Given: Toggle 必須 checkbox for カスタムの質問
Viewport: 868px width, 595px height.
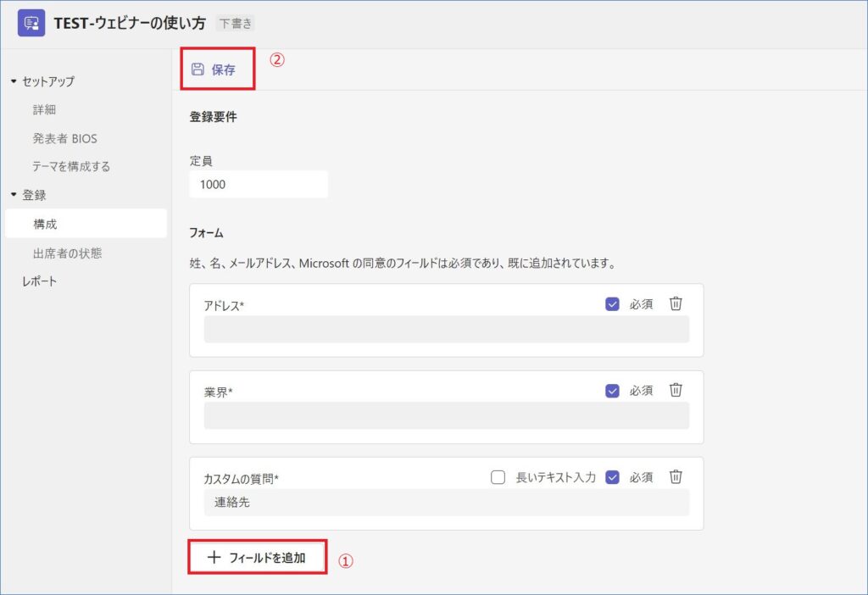Looking at the screenshot, I should 612,477.
